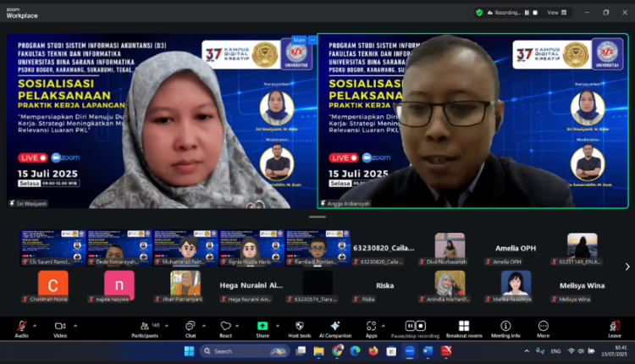Select Dede firmansyah participant thumbnail
Image resolution: width=635 pixels, height=364 pixels.
click(119, 248)
